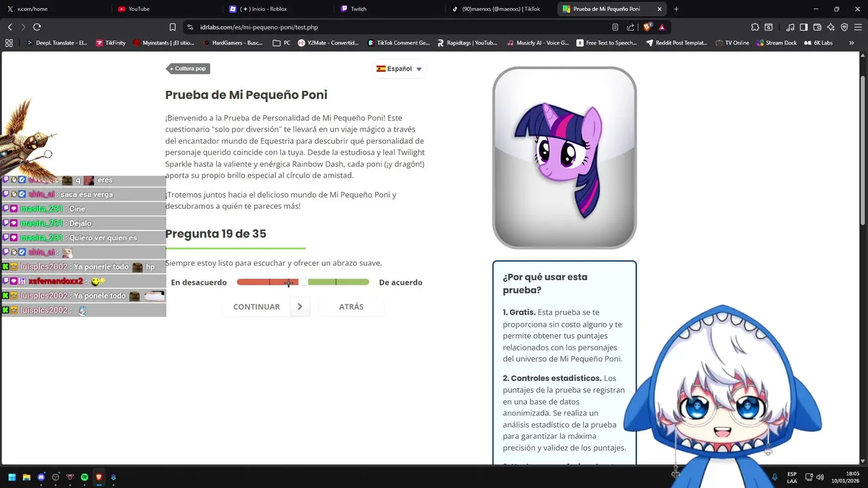Image resolution: width=868 pixels, height=488 pixels.
Task: Open the extensions puzzle icon
Action: coord(755,27)
